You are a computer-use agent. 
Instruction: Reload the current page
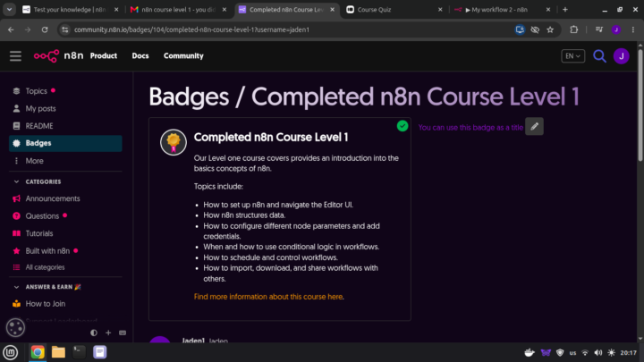point(45,29)
